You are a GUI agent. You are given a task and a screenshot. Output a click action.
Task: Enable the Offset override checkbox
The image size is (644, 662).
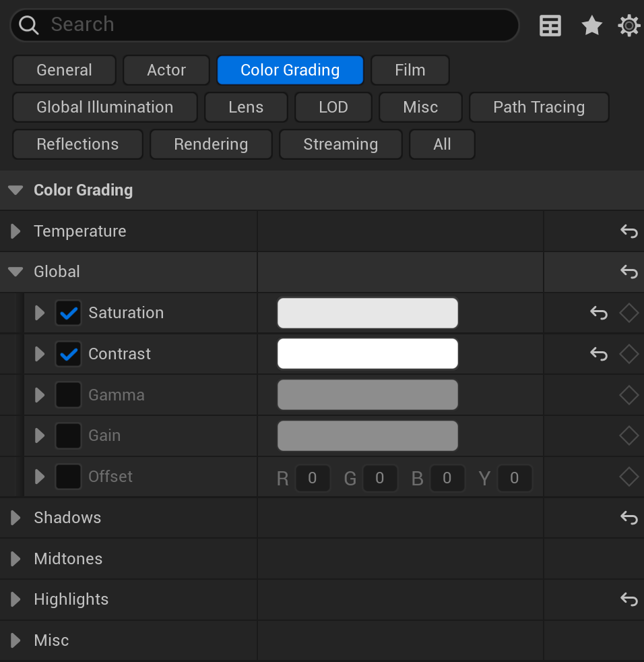[68, 477]
